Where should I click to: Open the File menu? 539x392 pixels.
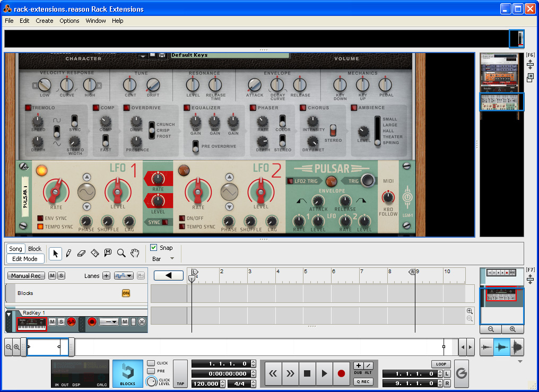click(9, 21)
